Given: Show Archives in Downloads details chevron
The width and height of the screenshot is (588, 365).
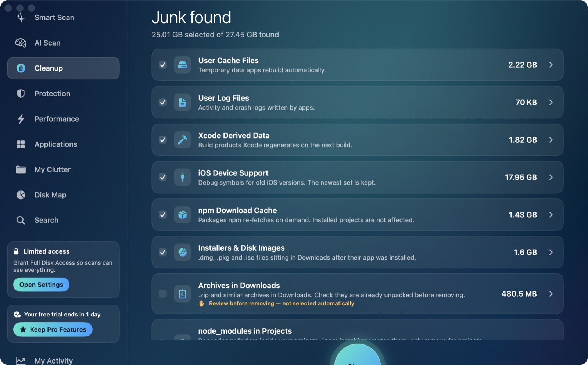Looking at the screenshot, I should pos(551,294).
